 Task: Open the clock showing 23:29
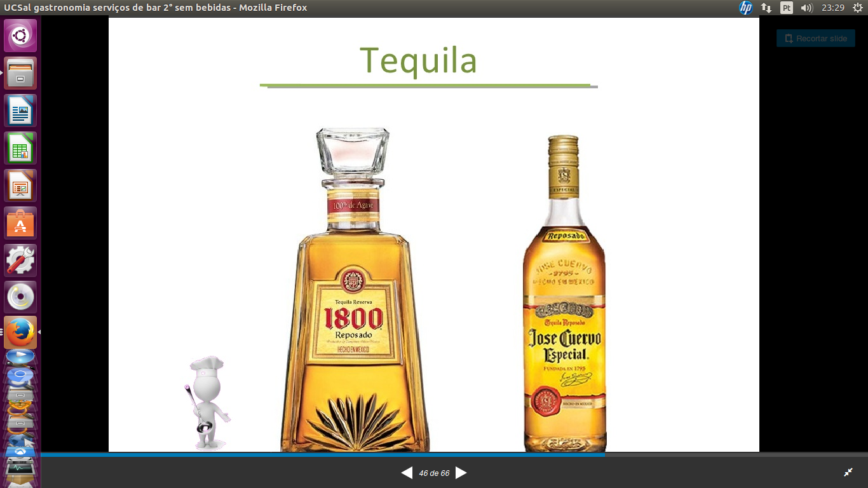coord(832,8)
